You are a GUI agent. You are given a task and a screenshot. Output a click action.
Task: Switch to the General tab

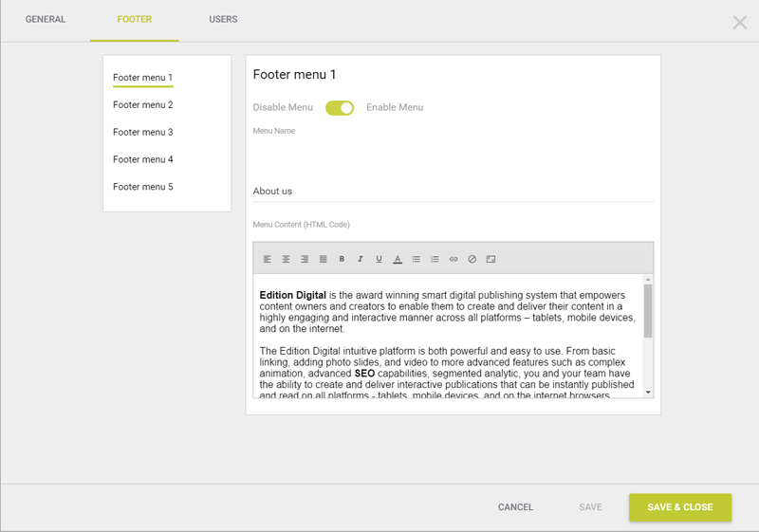click(x=46, y=19)
